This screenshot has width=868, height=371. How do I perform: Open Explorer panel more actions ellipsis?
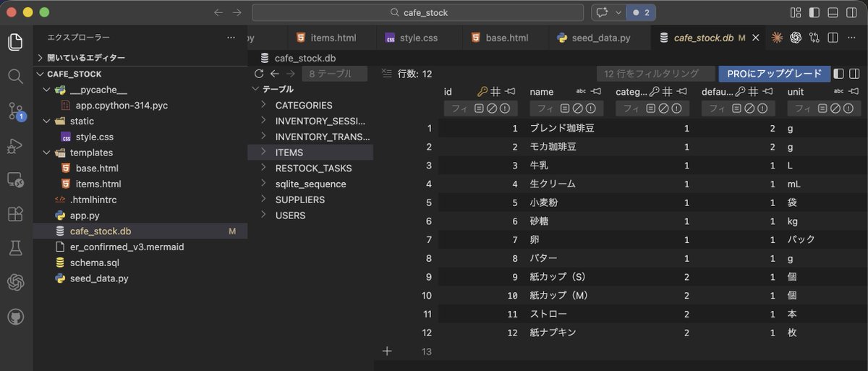[231, 37]
